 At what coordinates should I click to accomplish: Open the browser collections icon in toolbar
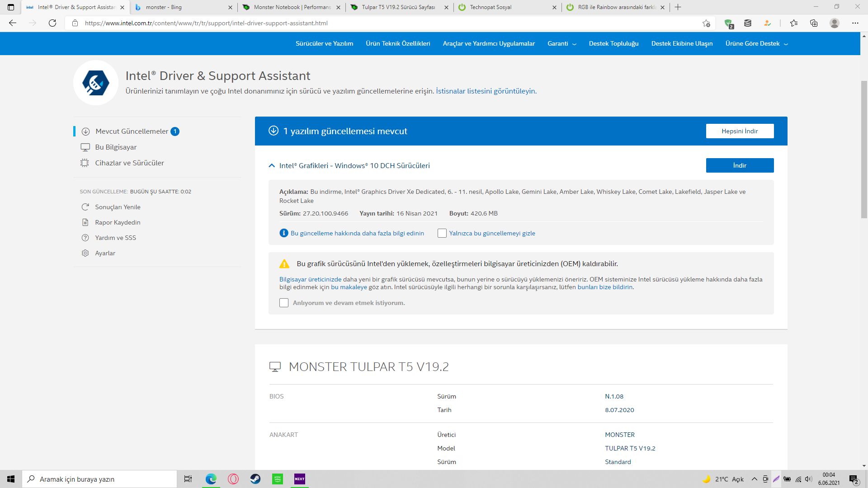click(814, 23)
